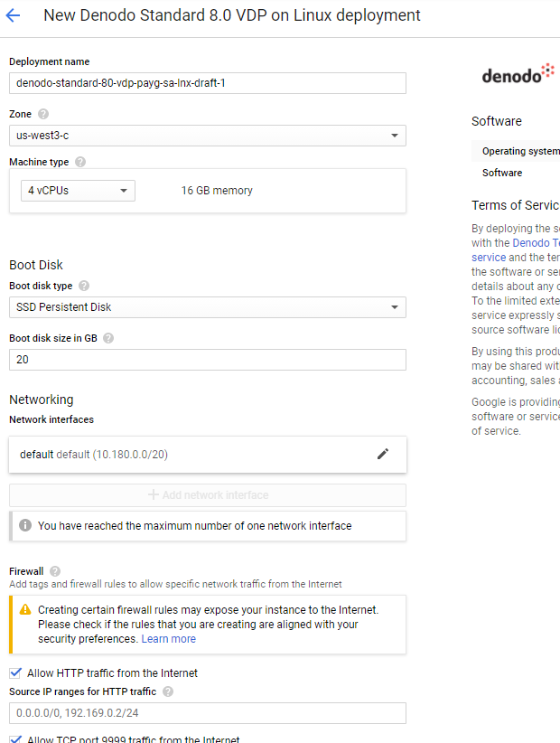
Task: Click the Boot Disk section heading
Action: click(36, 265)
